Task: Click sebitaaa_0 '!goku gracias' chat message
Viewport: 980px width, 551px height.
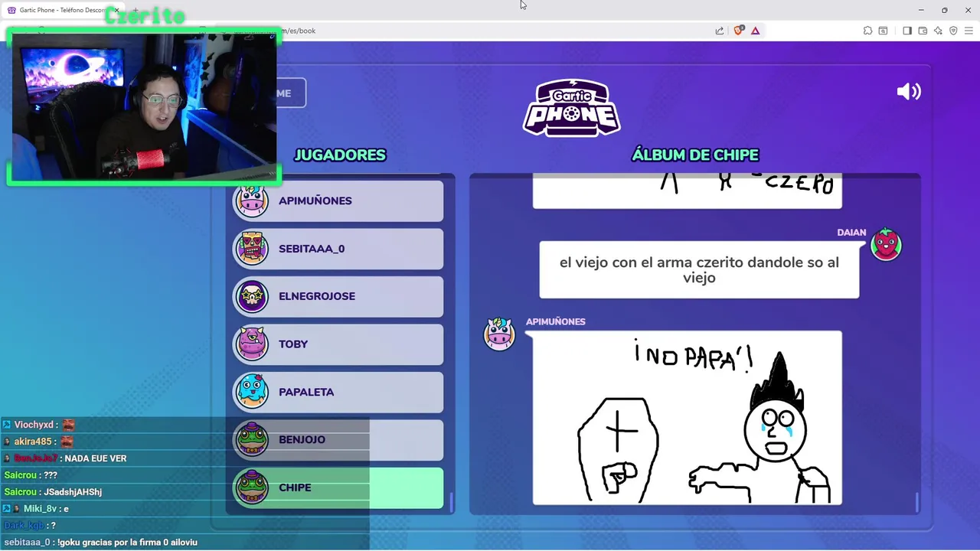Action: tap(100, 543)
